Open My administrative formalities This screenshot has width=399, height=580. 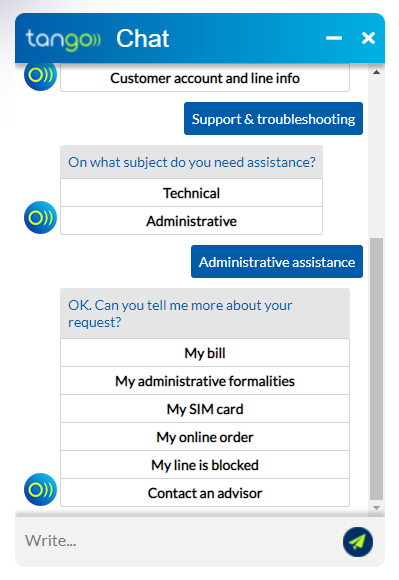click(x=205, y=381)
